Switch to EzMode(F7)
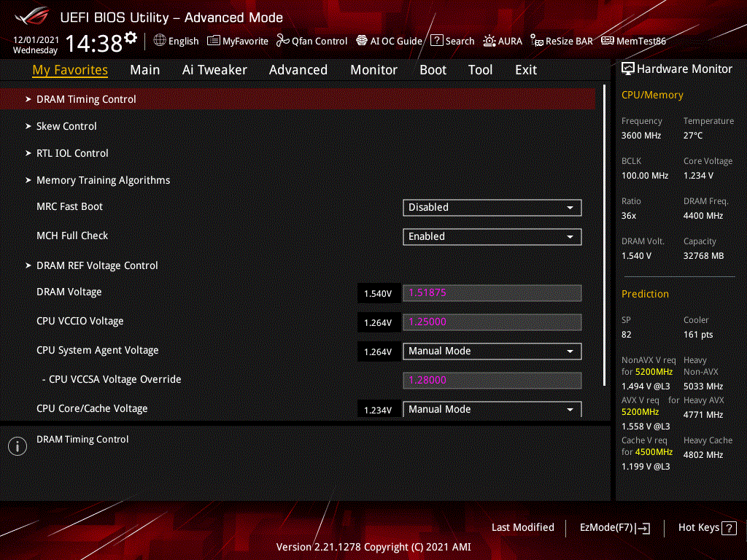The width and height of the screenshot is (747, 560). coord(615,528)
